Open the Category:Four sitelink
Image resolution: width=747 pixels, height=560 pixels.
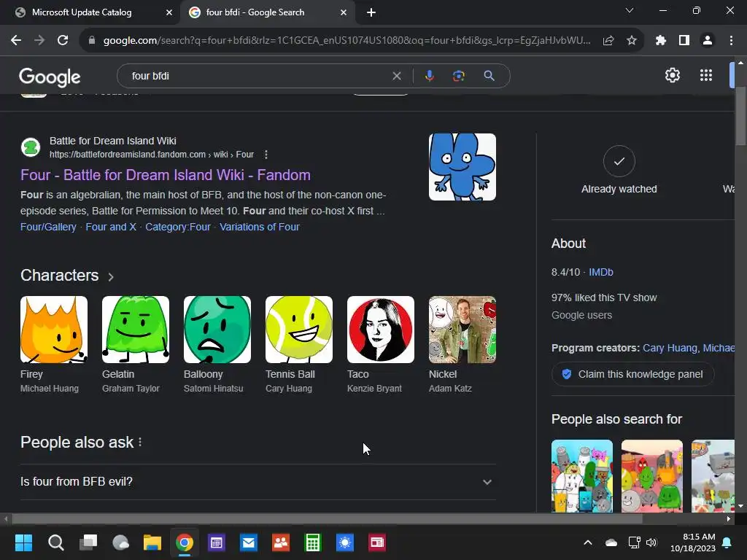click(178, 227)
